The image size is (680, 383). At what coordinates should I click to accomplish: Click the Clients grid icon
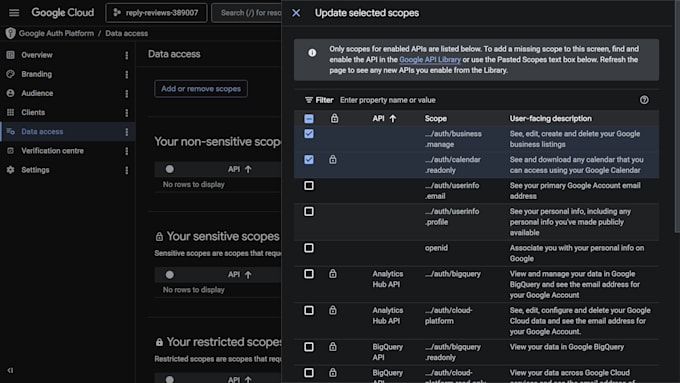pos(10,112)
